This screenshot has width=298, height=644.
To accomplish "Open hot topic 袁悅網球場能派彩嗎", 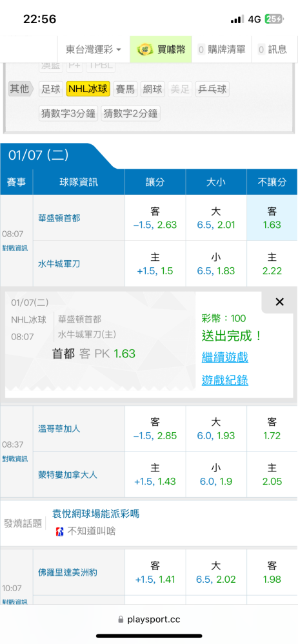I will (95, 513).
